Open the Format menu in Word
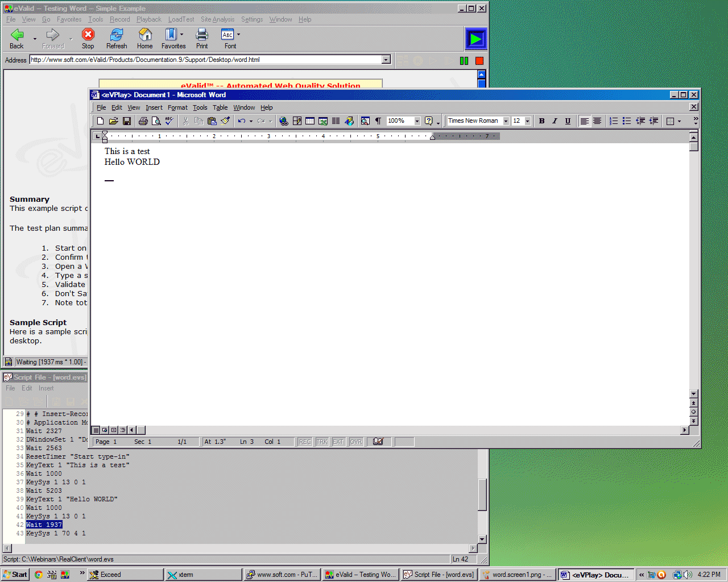 click(177, 107)
